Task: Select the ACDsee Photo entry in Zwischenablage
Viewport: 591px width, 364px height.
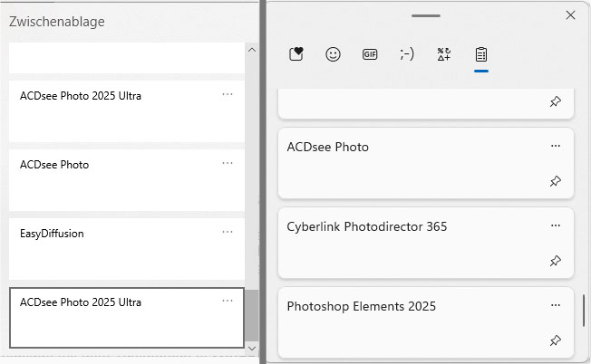Action: pos(127,180)
